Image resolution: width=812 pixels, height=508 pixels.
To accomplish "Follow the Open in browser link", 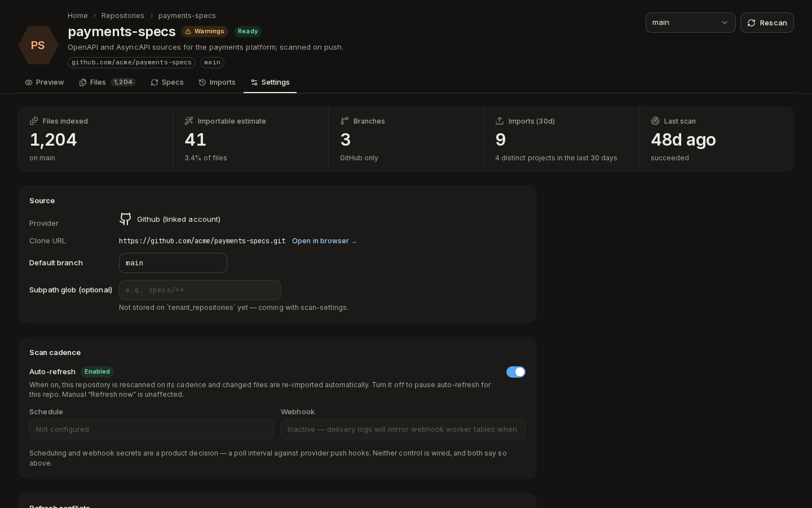I will pos(324,241).
